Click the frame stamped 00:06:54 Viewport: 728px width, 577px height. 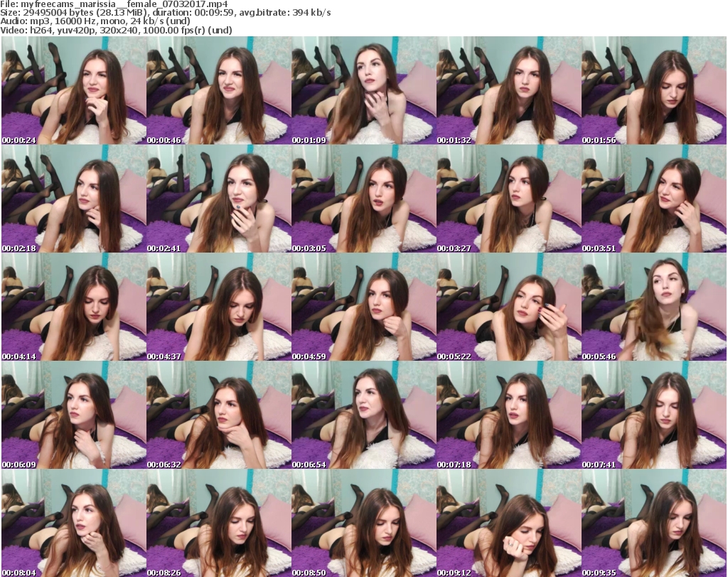[364, 415]
